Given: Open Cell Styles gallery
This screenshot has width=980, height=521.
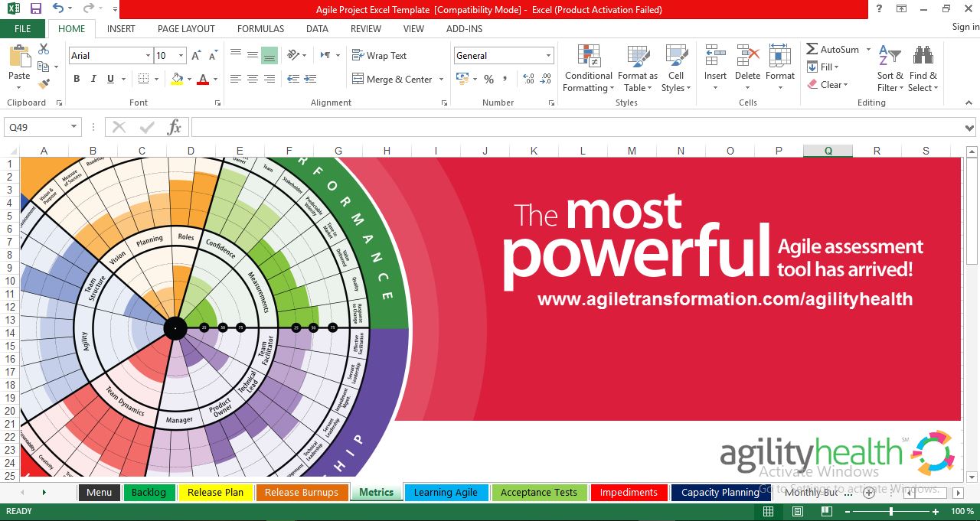Looking at the screenshot, I should tap(676, 68).
